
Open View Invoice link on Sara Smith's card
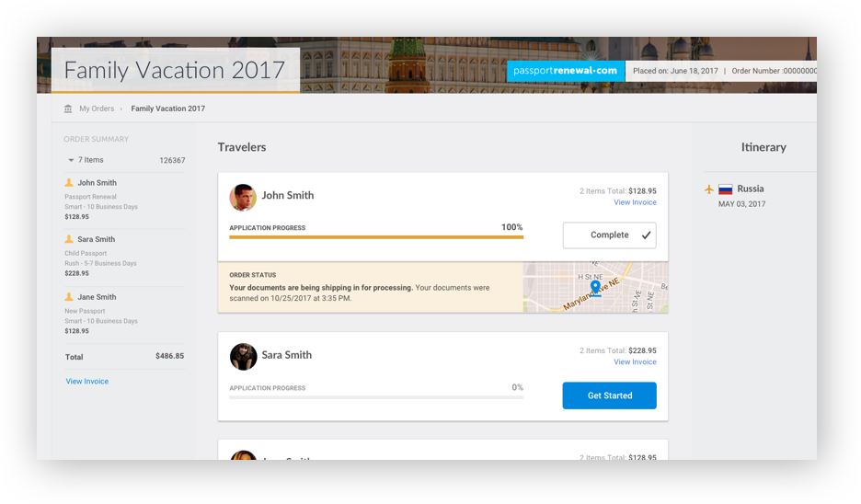pos(635,362)
